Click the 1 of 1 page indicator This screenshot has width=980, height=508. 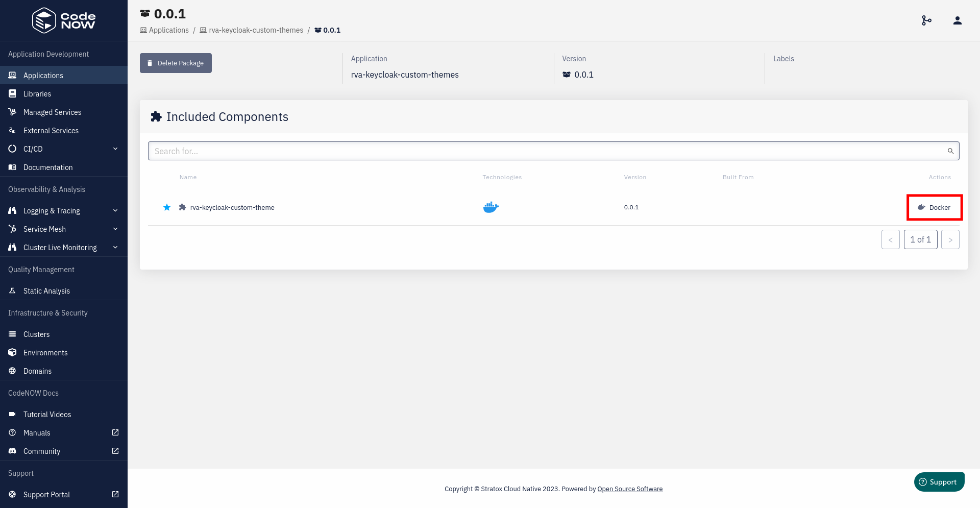pyautogui.click(x=921, y=239)
